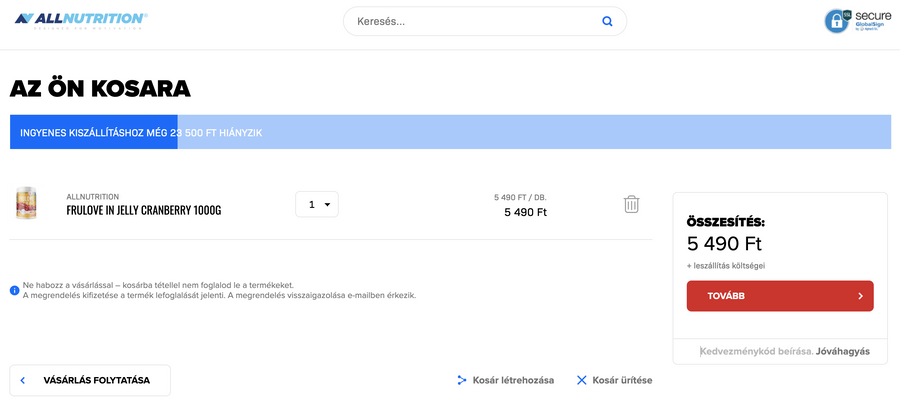Type in the Keresés search field
The width and height of the screenshot is (900, 402).
coord(470,21)
